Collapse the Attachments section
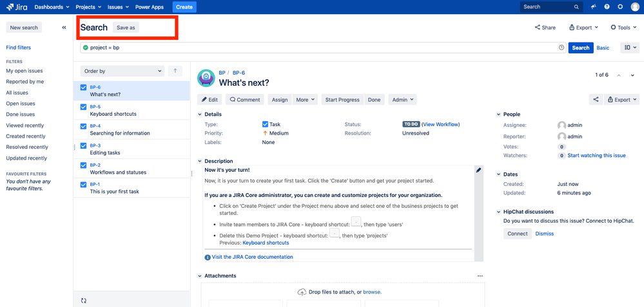Viewport: 644px width, 307px height. pyautogui.click(x=200, y=276)
